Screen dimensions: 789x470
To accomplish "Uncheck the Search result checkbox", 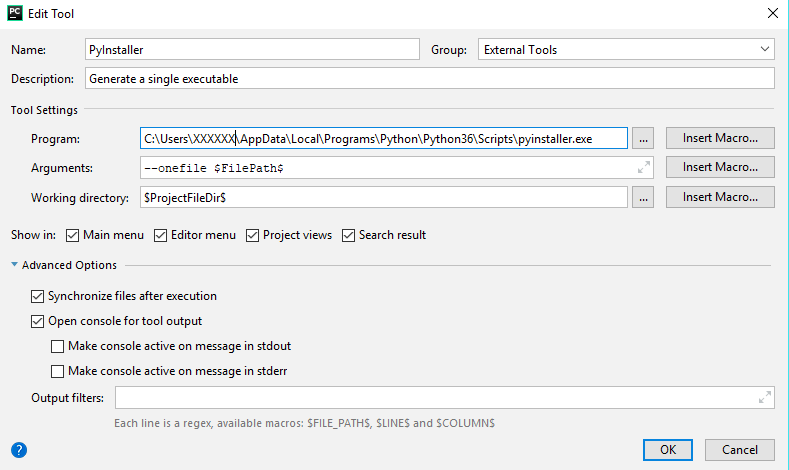I will click(349, 235).
